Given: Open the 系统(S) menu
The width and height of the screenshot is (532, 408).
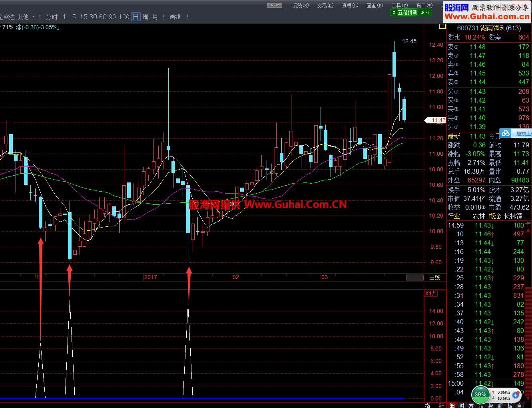Looking at the screenshot, I should (300, 6).
